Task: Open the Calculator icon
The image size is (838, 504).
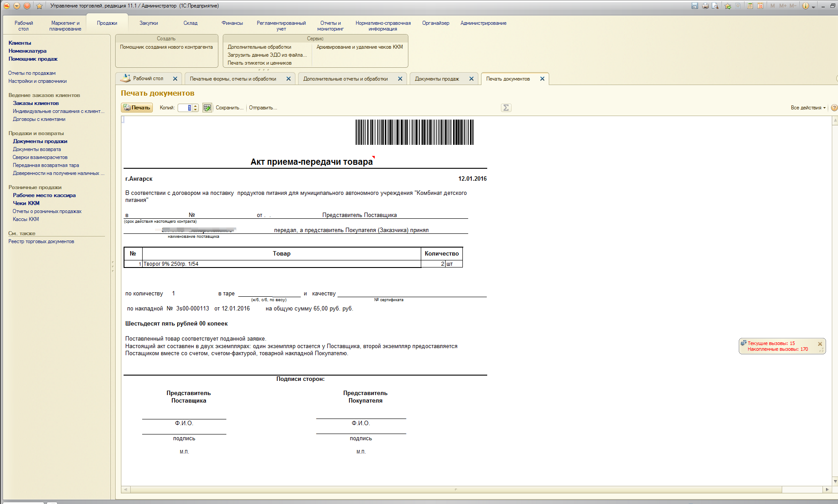Action: [x=750, y=6]
